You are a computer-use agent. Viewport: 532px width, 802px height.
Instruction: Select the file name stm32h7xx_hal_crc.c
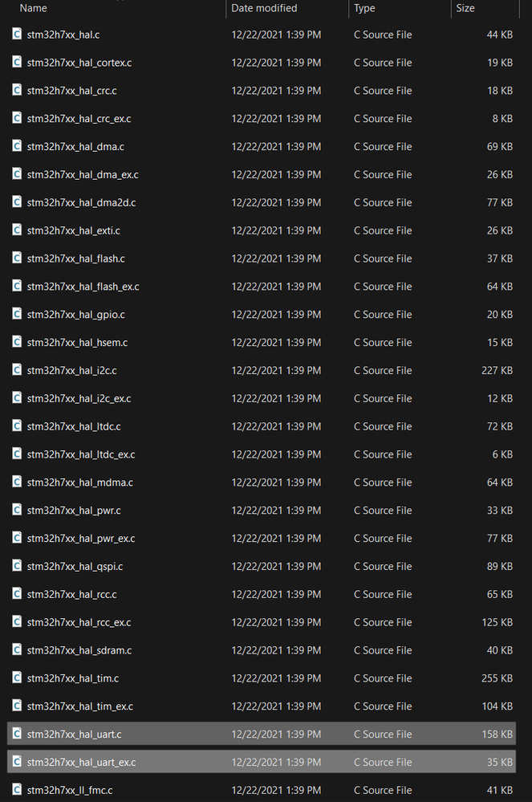point(71,91)
